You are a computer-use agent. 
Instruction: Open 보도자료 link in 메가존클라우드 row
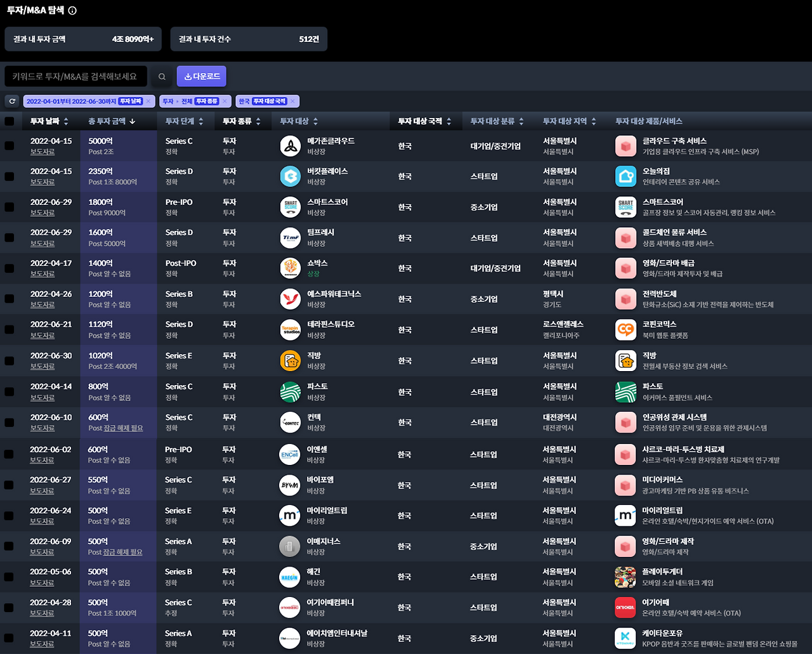pos(43,152)
